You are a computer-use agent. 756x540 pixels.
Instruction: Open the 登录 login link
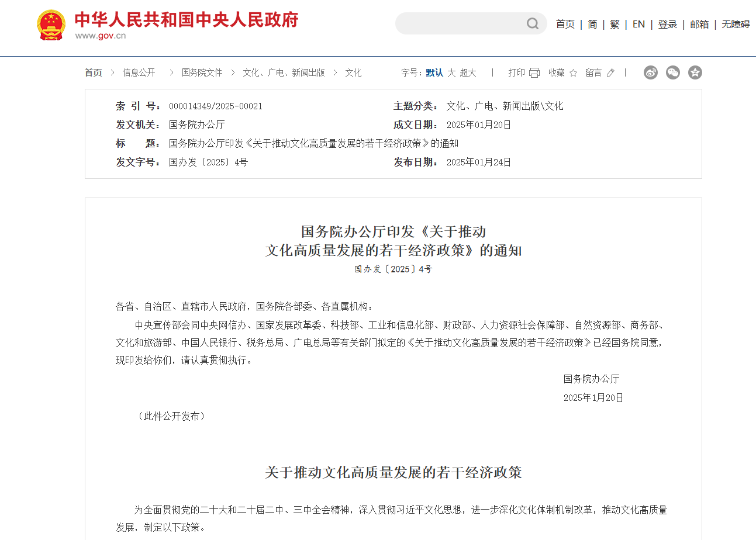coord(667,24)
